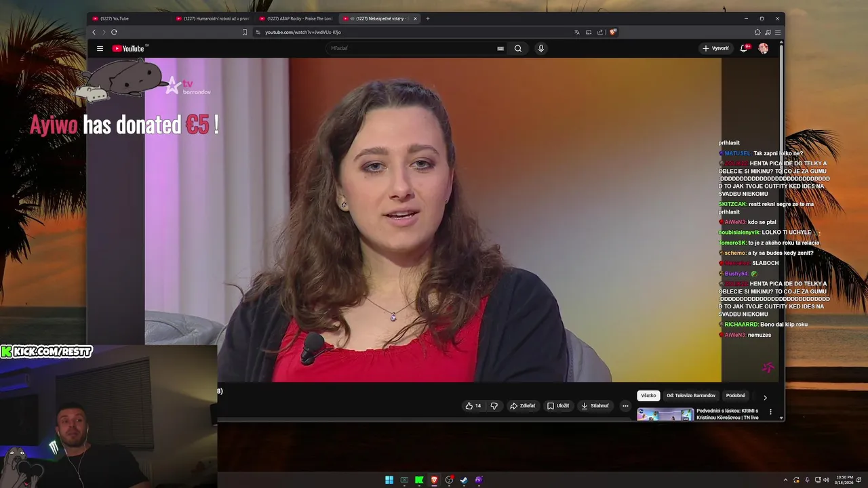
Task: Bookmark this page with bookmark icon
Action: 245,32
